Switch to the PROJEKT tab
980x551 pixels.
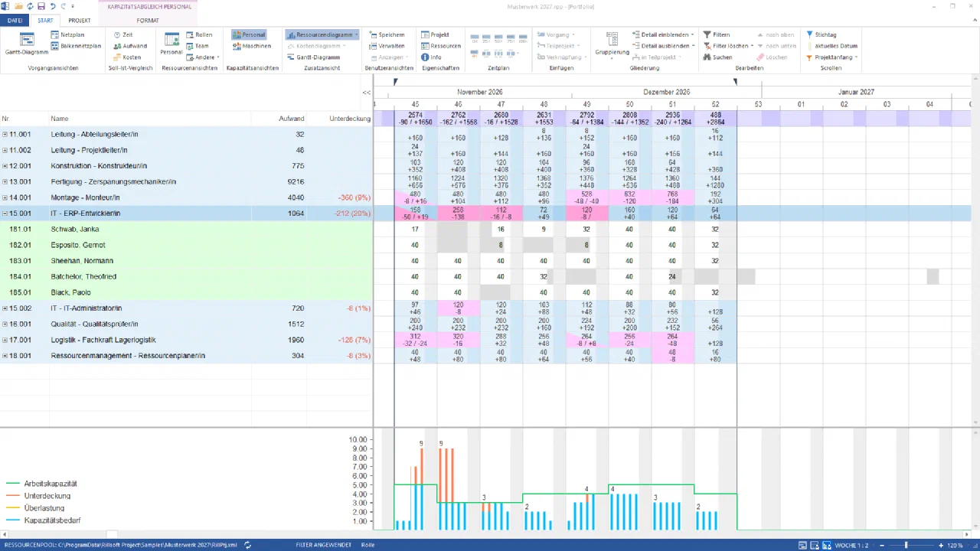pyautogui.click(x=80, y=21)
